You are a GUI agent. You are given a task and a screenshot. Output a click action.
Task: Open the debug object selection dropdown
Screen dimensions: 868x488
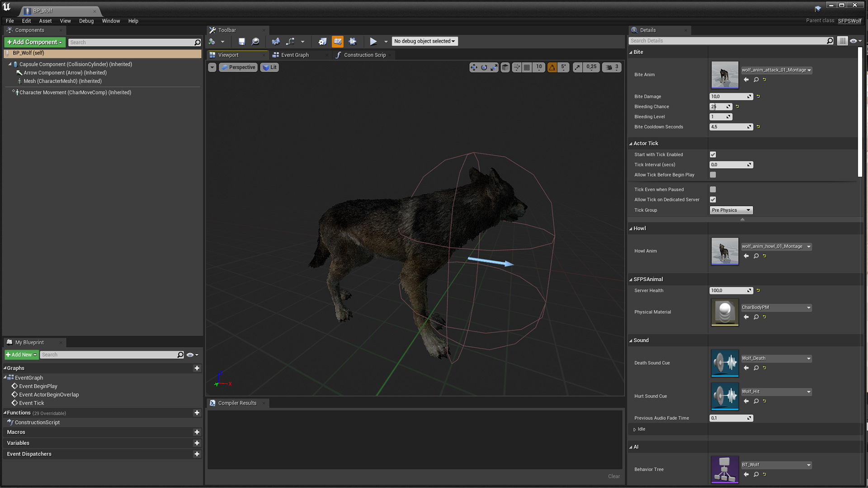point(425,41)
